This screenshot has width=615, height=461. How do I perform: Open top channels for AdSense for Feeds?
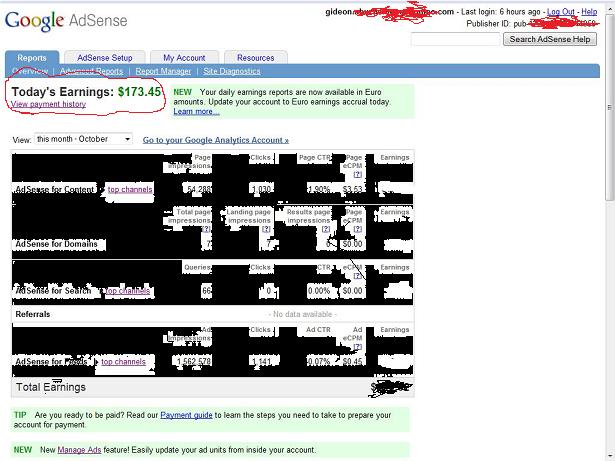pos(123,361)
